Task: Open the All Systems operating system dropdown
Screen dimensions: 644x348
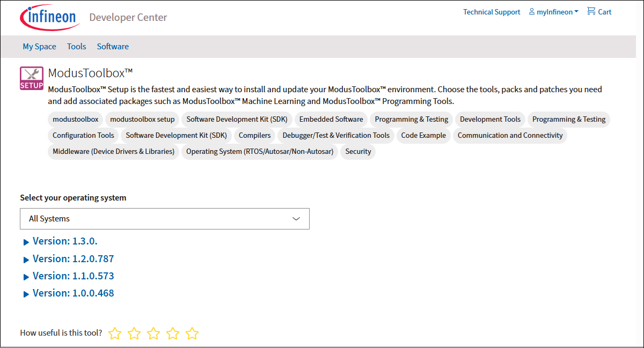Action: (x=165, y=219)
